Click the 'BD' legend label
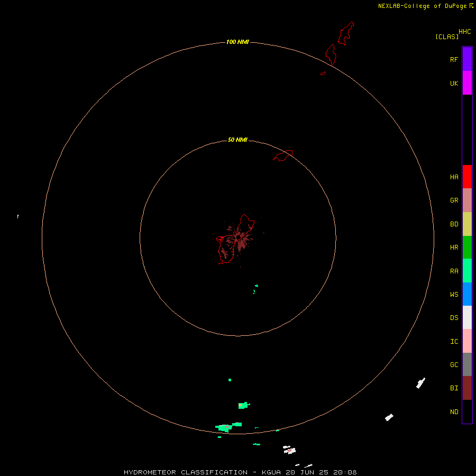The image size is (476, 476). [x=454, y=224]
